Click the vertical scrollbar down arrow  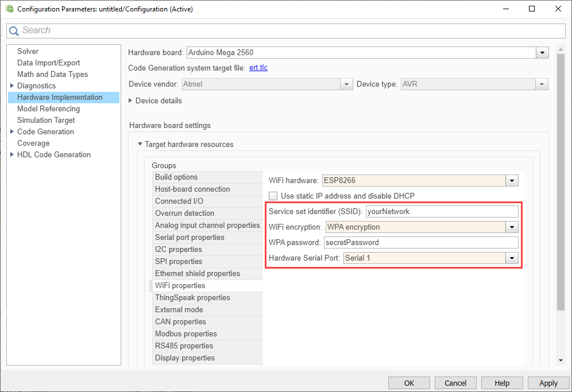point(561,360)
